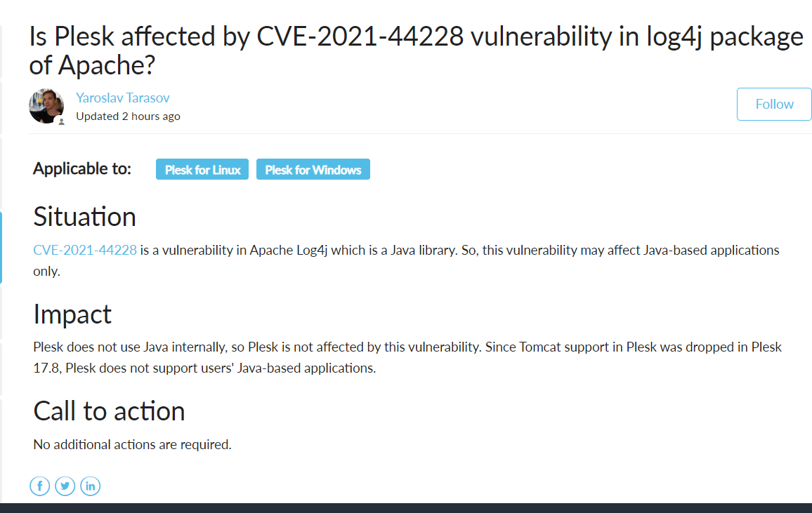Share article via Facebook icon
Image resolution: width=812 pixels, height=513 pixels.
[40, 486]
